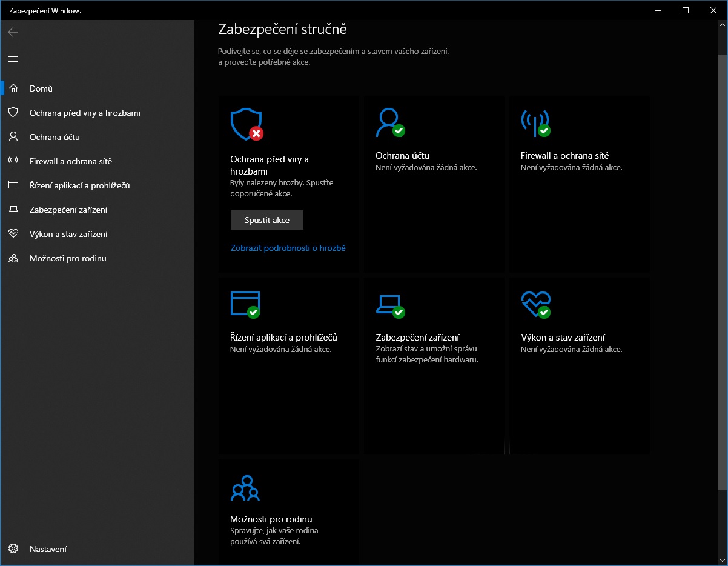Open the Ochrana účtu tile title
This screenshot has height=566, width=728.
[402, 156]
